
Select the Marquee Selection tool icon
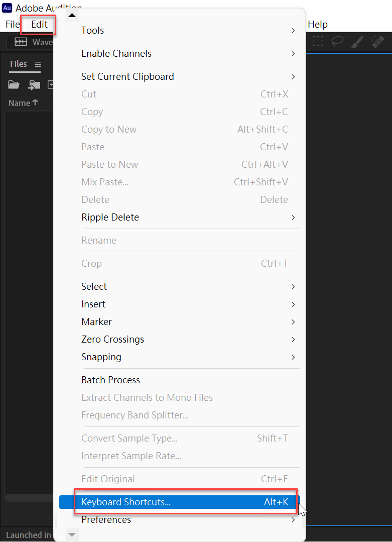pos(318,42)
